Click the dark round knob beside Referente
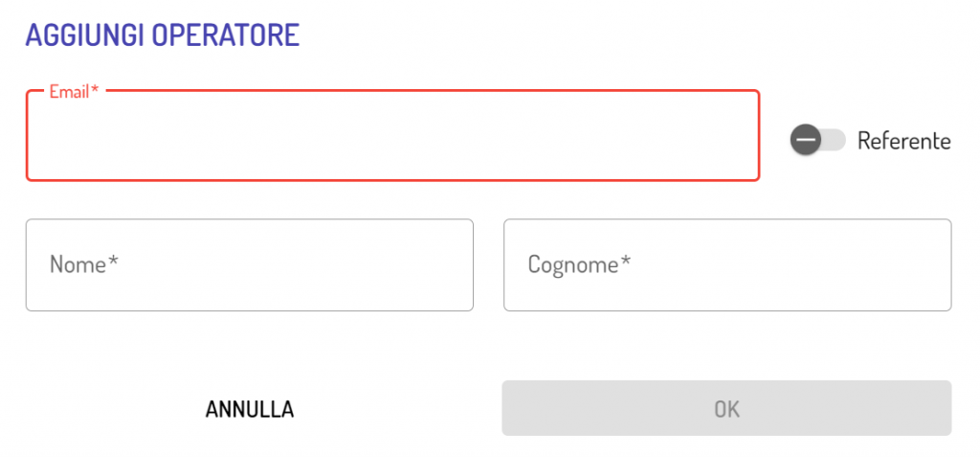 pyautogui.click(x=806, y=141)
